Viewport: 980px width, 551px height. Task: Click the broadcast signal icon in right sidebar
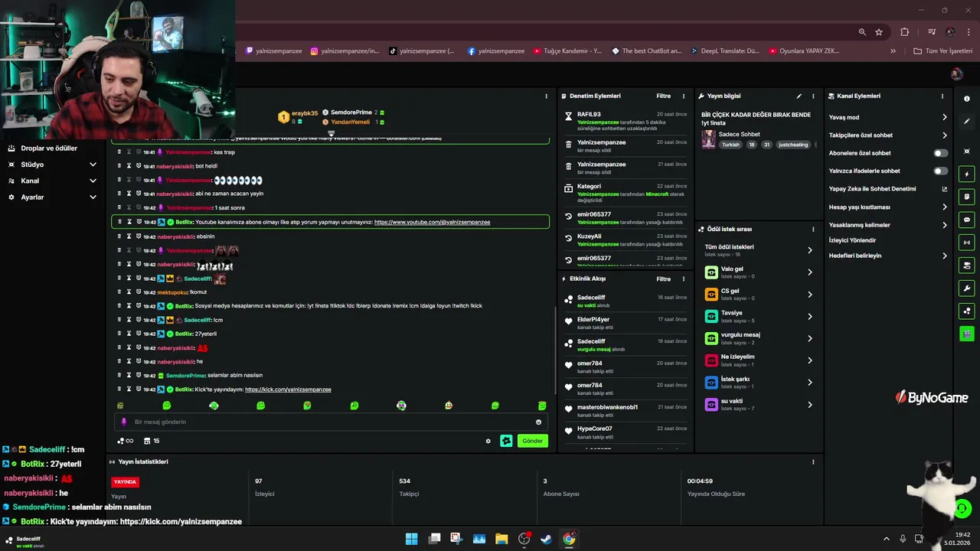pyautogui.click(x=967, y=243)
